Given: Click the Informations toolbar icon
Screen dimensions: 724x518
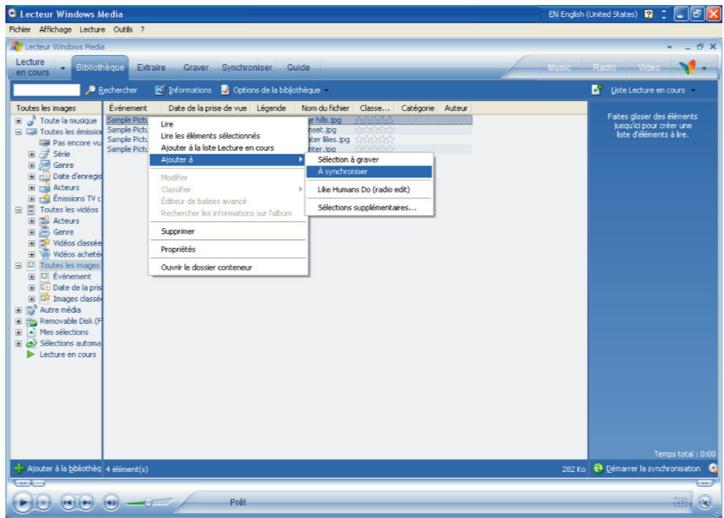Looking at the screenshot, I should [159, 90].
